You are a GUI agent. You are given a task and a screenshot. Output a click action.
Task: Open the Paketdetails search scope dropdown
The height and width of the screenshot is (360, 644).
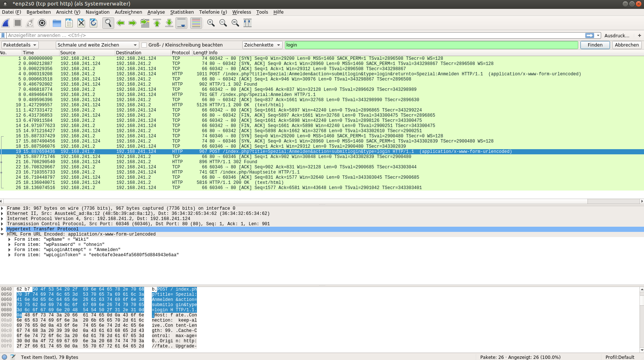tap(20, 45)
